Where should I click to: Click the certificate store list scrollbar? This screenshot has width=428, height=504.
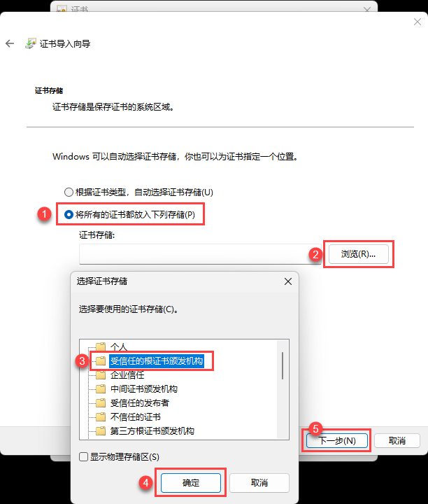283,389
